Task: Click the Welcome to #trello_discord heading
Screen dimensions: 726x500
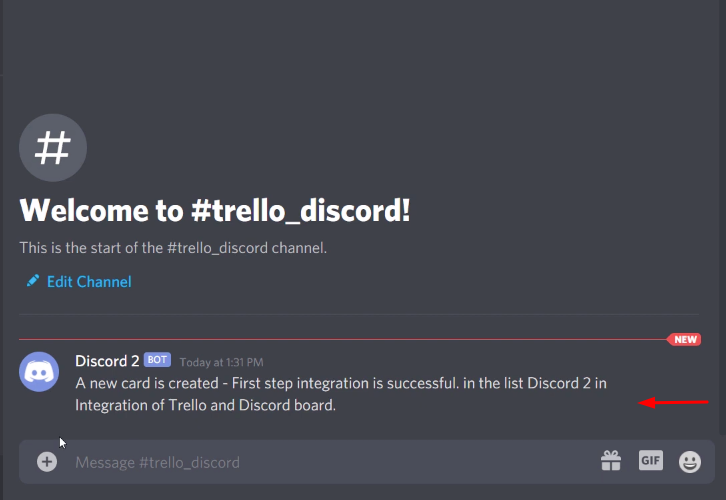Action: click(x=215, y=211)
